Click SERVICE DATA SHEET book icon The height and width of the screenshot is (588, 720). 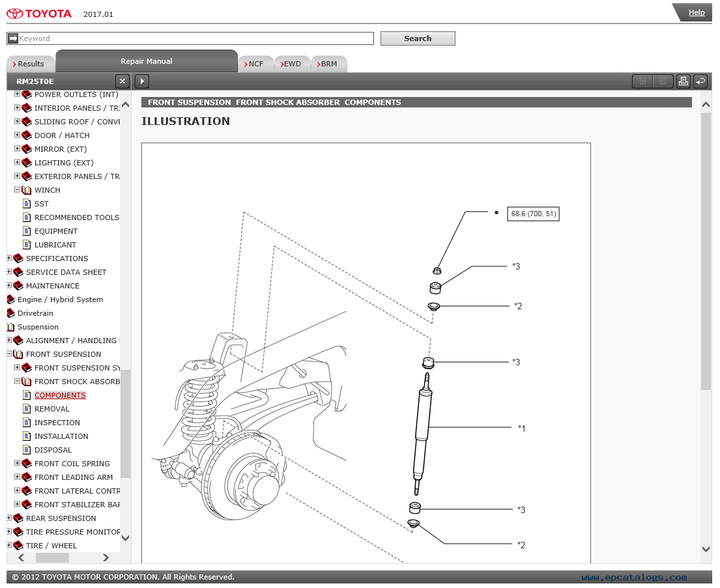18,272
